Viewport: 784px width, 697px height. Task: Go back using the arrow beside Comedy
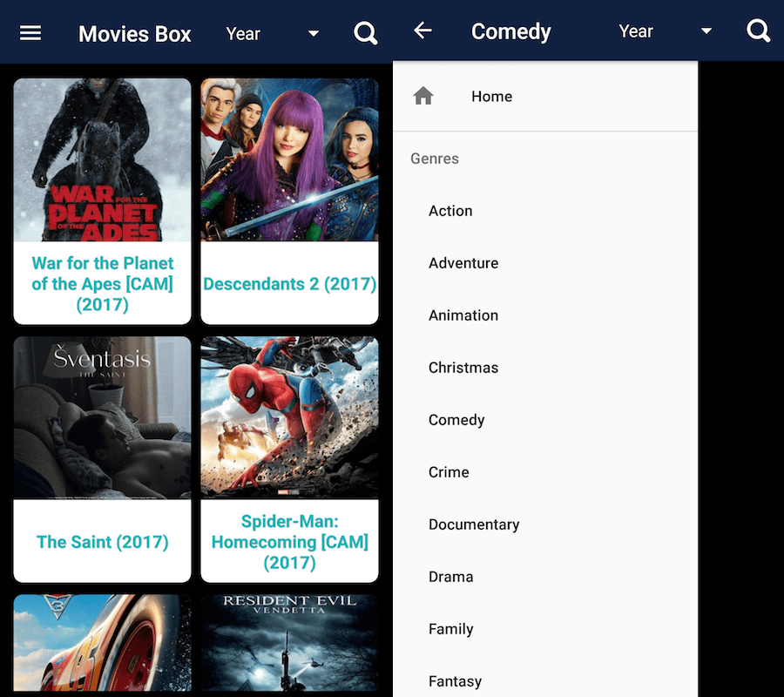click(x=422, y=30)
